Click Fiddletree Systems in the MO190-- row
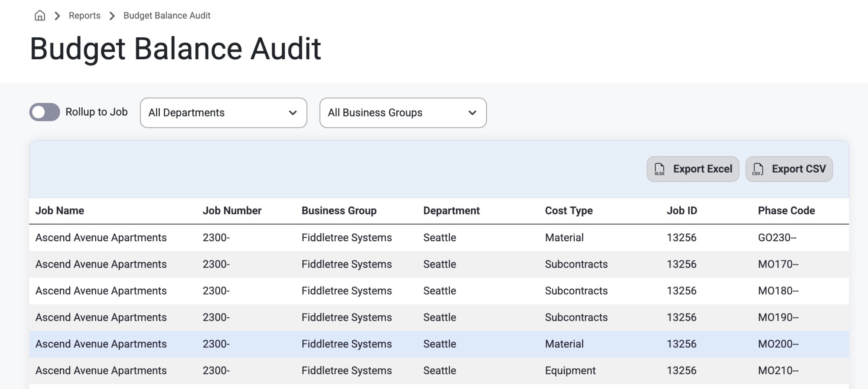Viewport: 868px width, 389px height. pyautogui.click(x=347, y=317)
